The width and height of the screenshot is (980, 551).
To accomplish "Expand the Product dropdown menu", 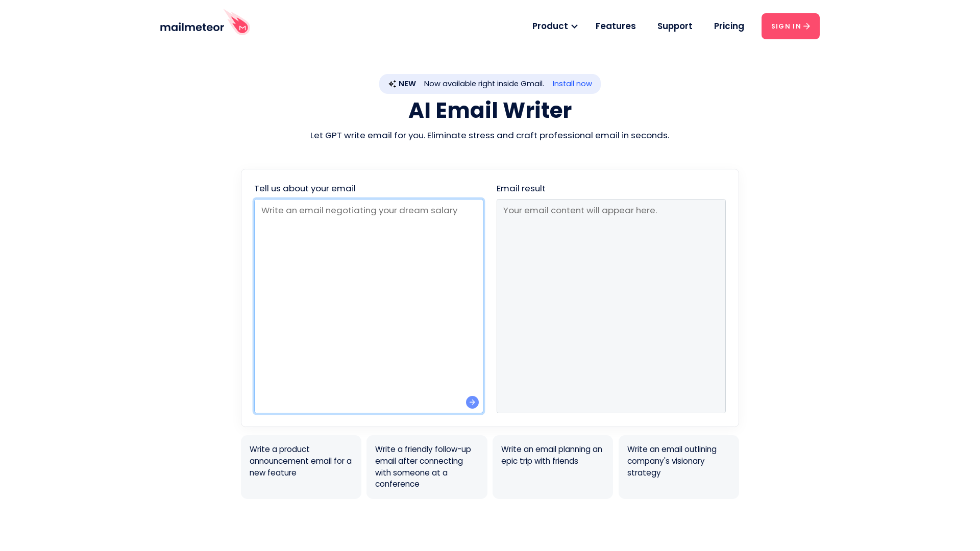I will [554, 26].
